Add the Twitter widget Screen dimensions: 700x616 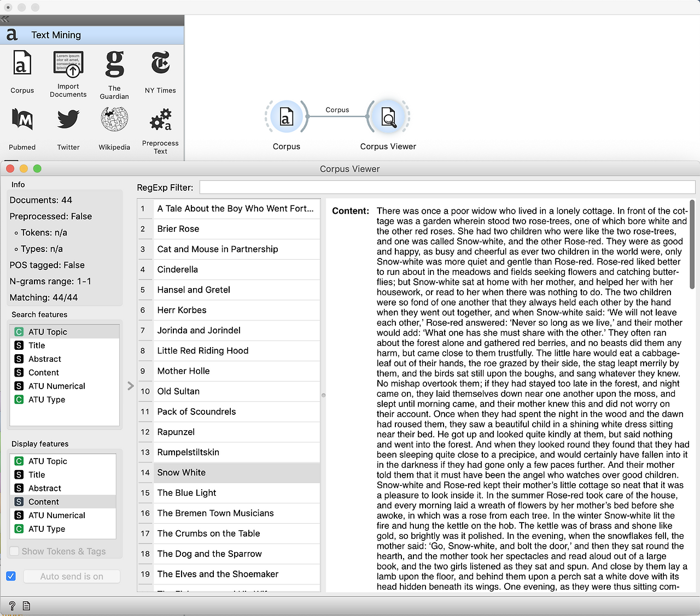coord(68,129)
